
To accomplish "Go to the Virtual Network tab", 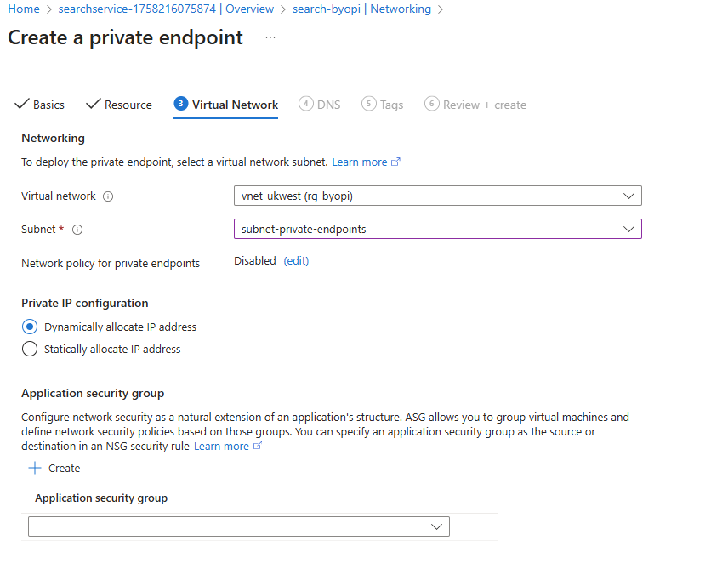I will (x=235, y=105).
